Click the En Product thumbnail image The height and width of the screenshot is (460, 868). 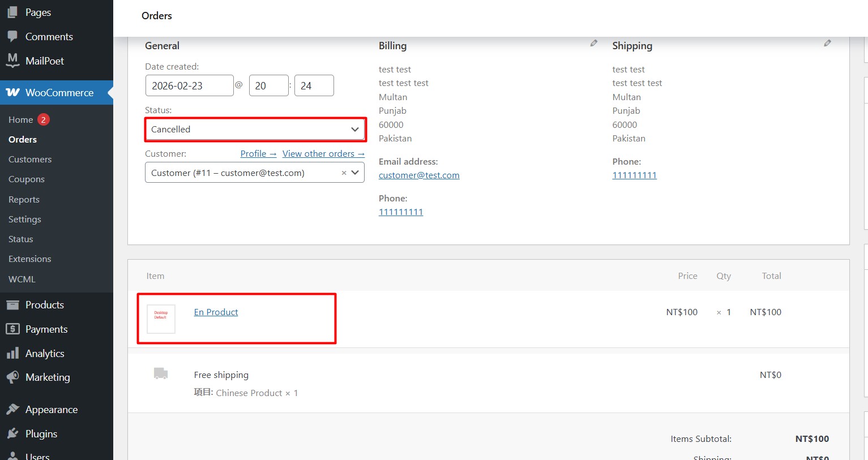pos(161,319)
